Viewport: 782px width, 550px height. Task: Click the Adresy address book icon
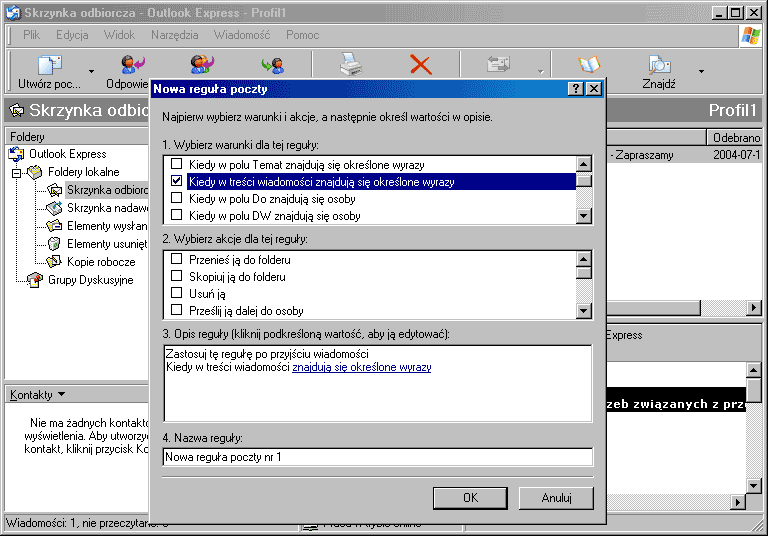(x=590, y=65)
